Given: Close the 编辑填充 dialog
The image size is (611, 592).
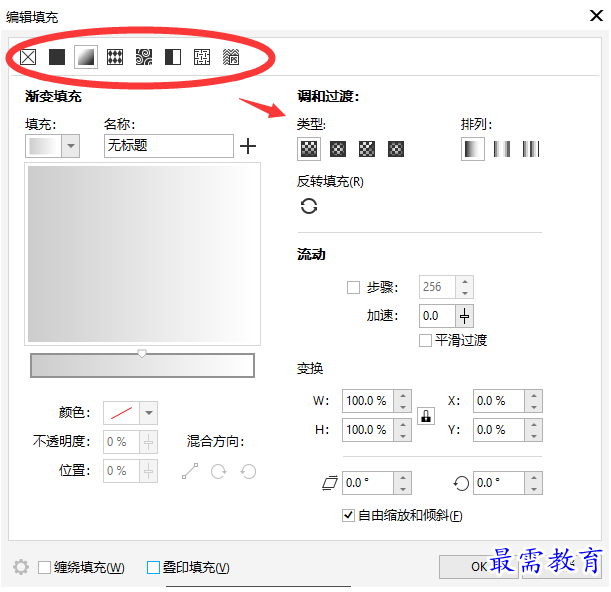Looking at the screenshot, I should 596,16.
